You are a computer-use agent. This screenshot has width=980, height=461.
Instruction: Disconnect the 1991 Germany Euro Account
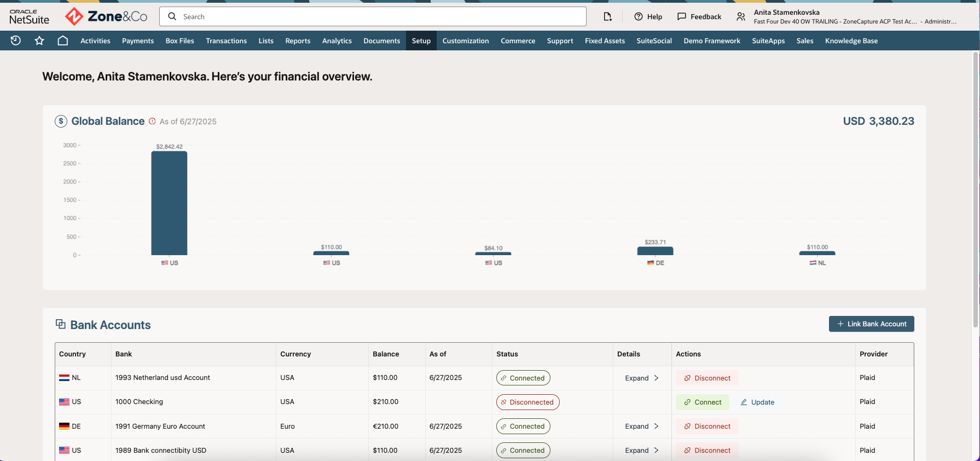point(707,426)
